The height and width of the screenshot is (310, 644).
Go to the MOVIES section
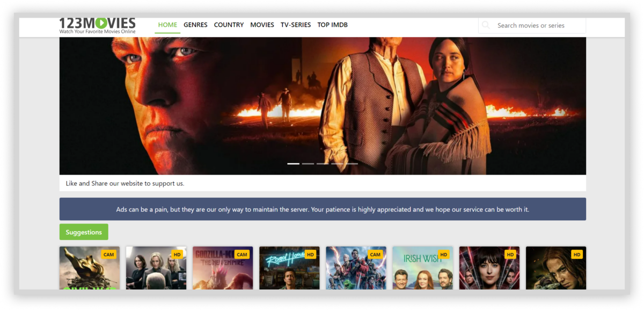(262, 25)
